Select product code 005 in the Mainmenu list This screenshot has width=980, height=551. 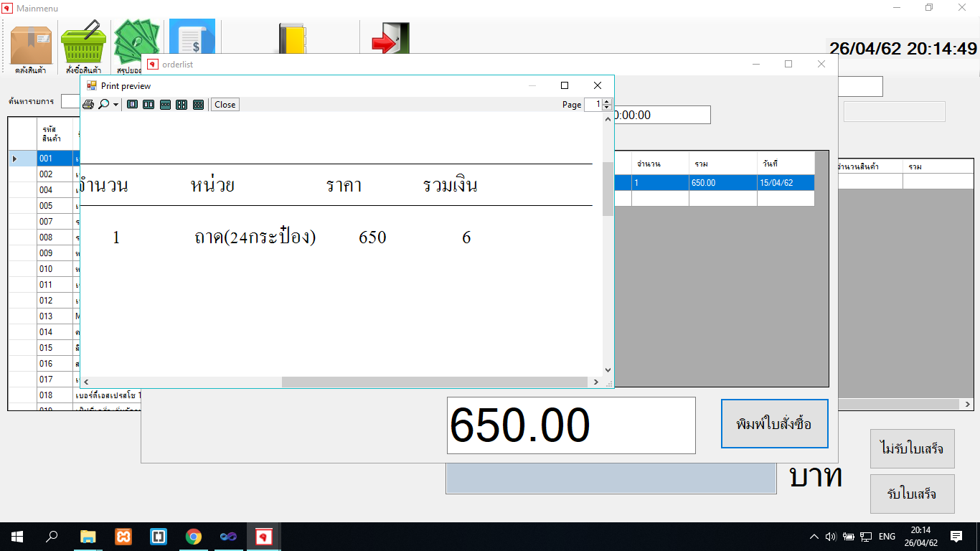(x=55, y=206)
